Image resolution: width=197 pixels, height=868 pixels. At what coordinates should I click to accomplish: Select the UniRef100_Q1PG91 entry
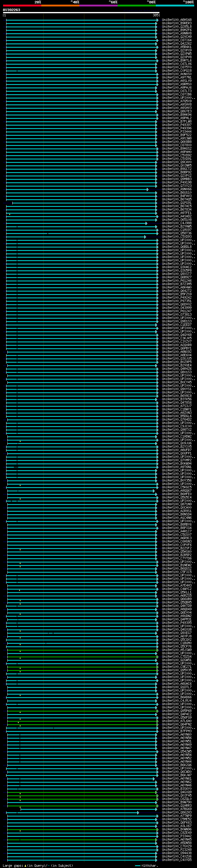(x=176, y=203)
